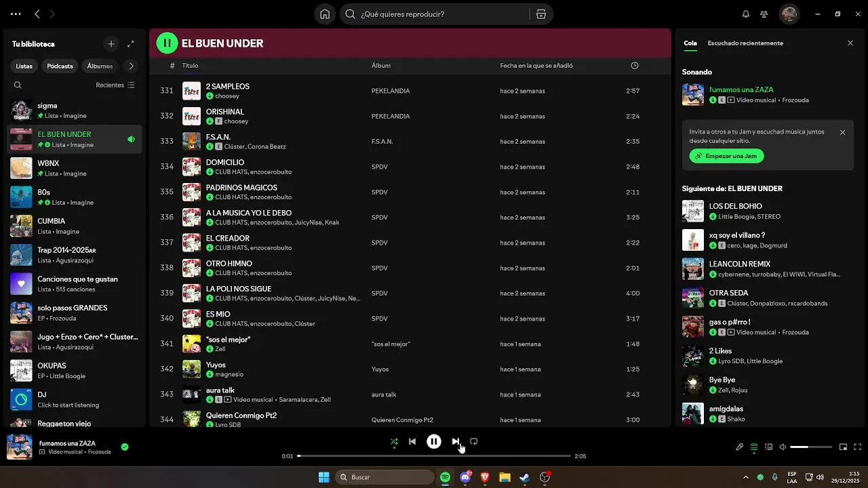The image size is (868, 488).
Task: Sort by the Álbum column header
Action: pos(381,66)
